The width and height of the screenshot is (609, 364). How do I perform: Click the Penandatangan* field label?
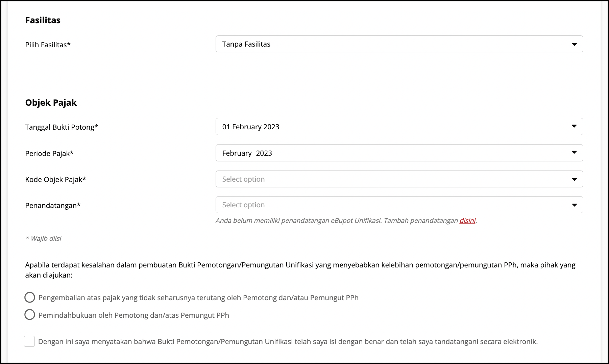(x=53, y=206)
